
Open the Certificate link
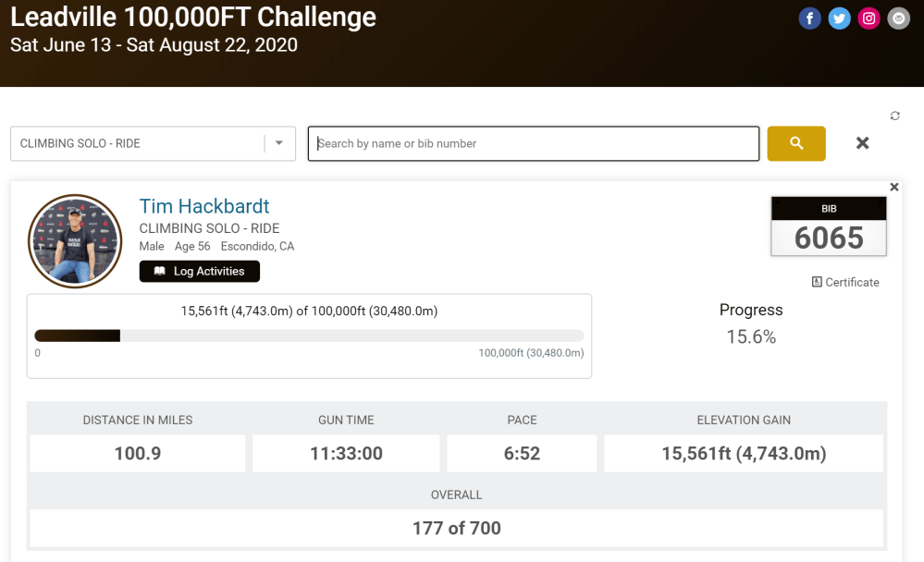pos(845,282)
